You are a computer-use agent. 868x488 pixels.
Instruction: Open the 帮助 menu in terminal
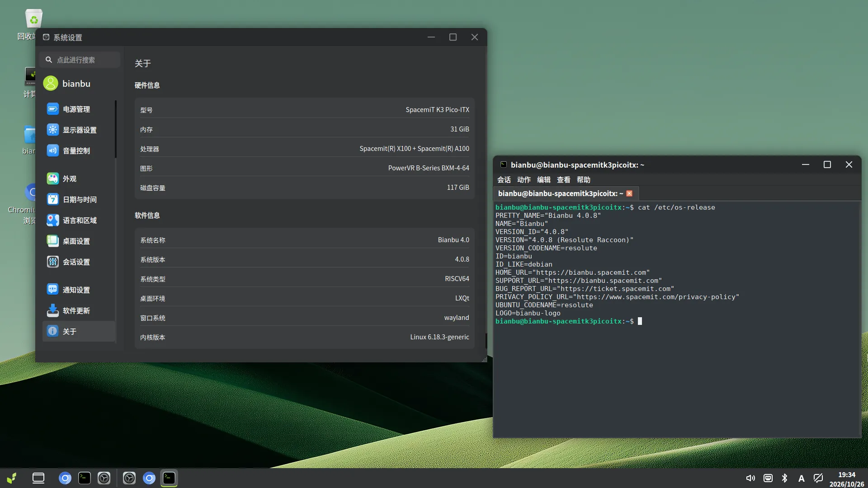coord(584,180)
